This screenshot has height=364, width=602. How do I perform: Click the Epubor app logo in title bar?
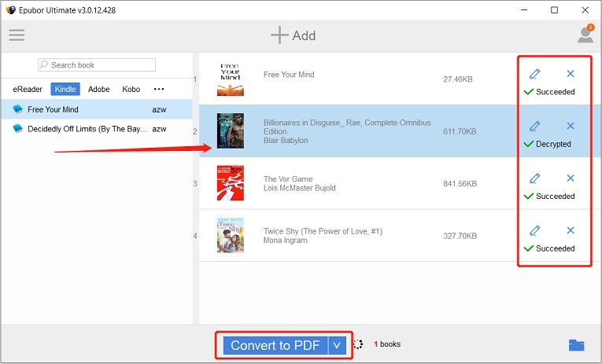[11, 10]
